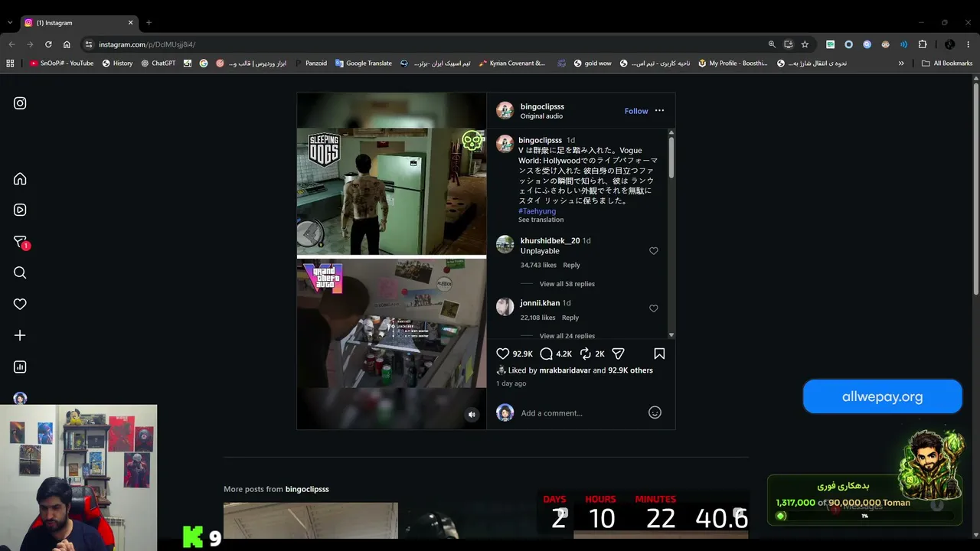Open the #Taehyung hashtag

tap(537, 211)
